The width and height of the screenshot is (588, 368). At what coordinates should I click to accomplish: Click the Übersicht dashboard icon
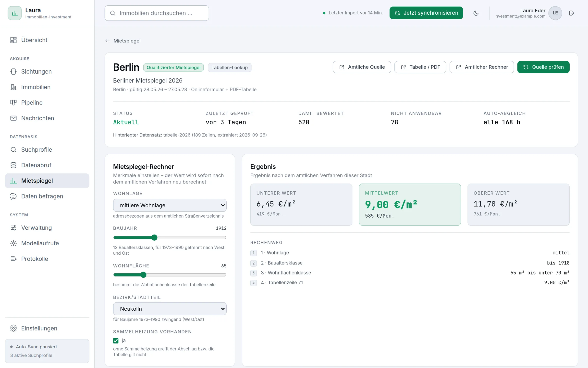point(13,40)
